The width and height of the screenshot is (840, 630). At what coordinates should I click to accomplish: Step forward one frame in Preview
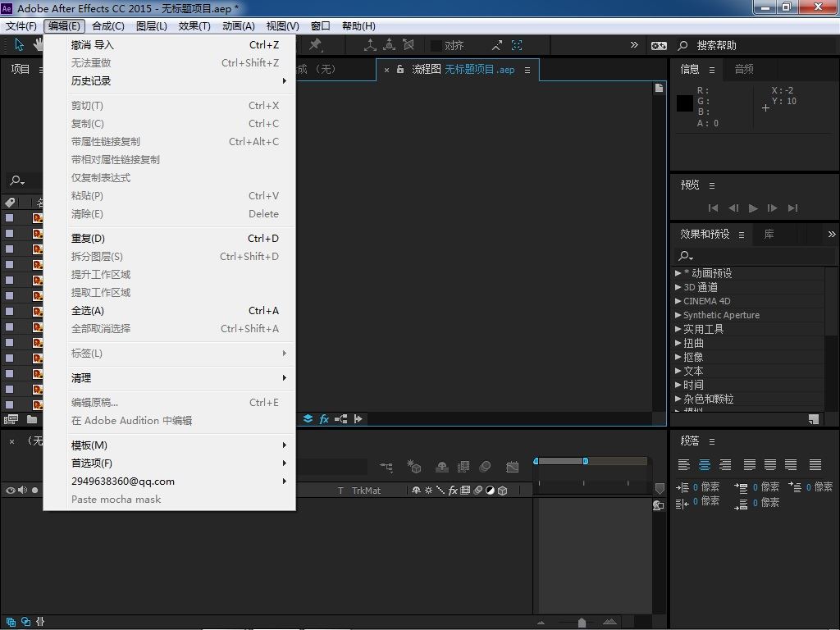click(x=773, y=208)
